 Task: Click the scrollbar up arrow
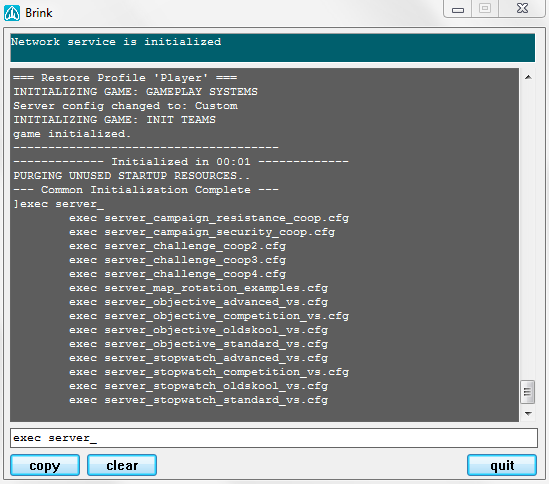[x=528, y=77]
